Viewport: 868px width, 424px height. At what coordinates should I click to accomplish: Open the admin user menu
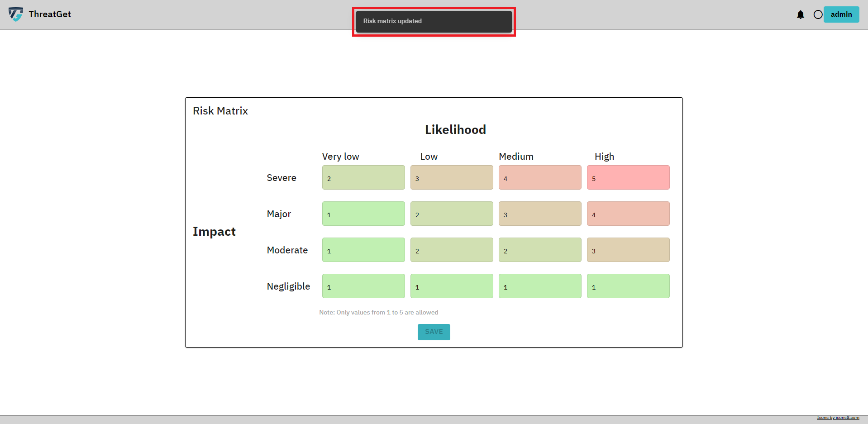point(841,14)
